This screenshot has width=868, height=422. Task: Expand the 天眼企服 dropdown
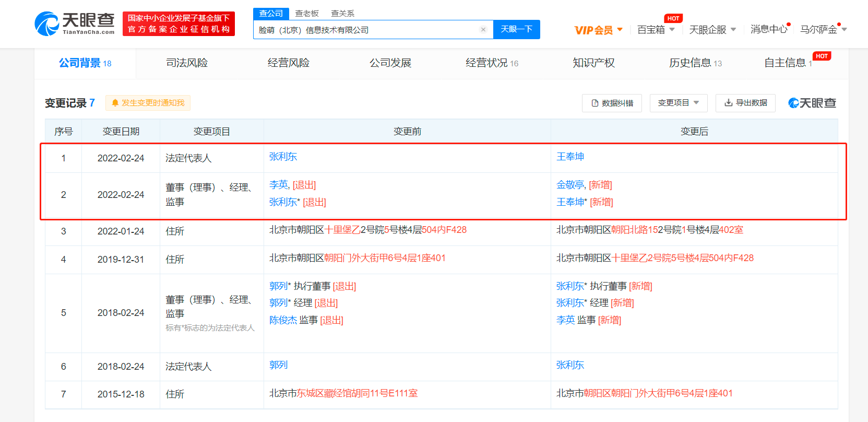pyautogui.click(x=712, y=30)
